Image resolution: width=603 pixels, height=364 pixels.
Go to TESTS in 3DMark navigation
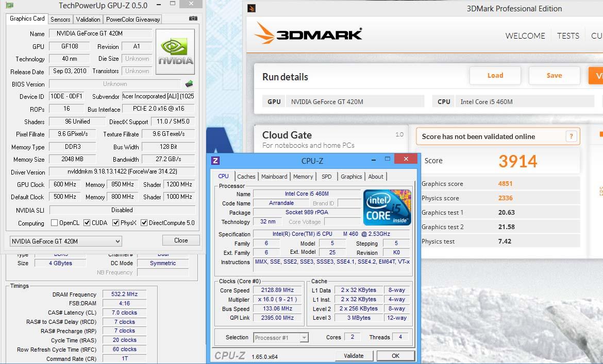point(568,36)
